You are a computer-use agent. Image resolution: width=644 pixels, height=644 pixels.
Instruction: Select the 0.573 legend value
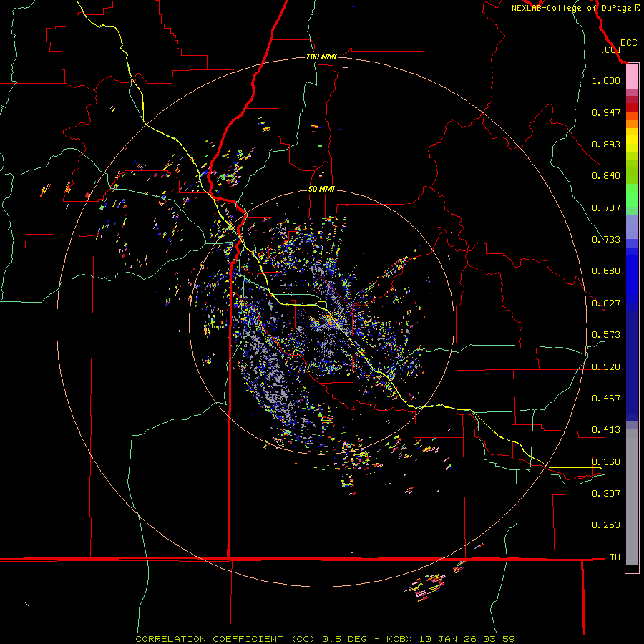pyautogui.click(x=606, y=335)
